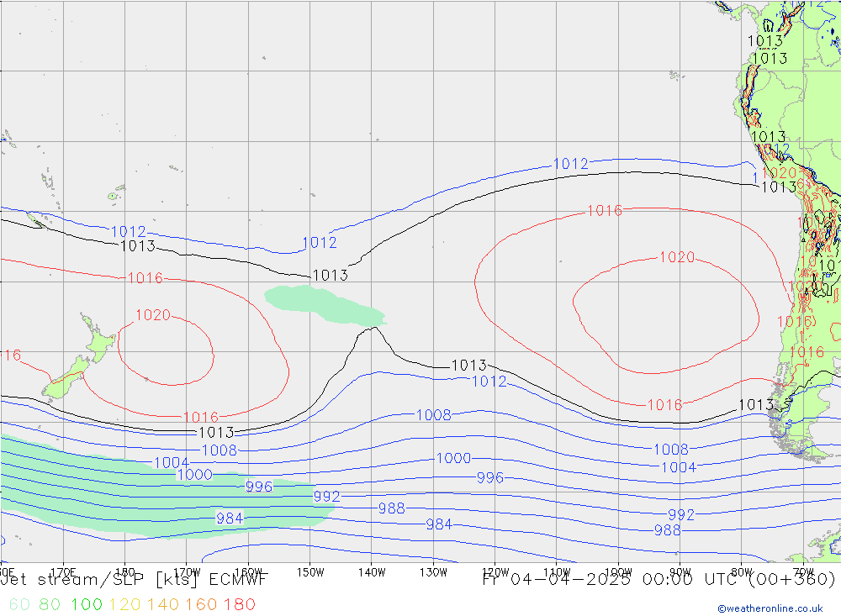
Task: Select the 60 kts legend value
Action: pos(19,605)
